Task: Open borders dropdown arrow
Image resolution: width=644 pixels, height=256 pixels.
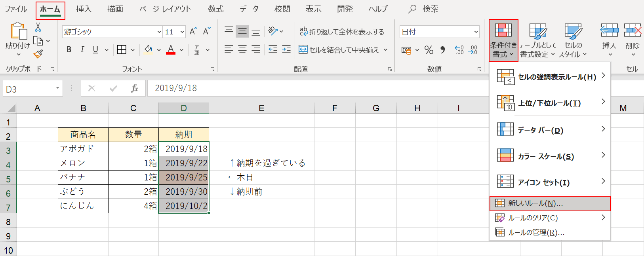Action: click(133, 50)
